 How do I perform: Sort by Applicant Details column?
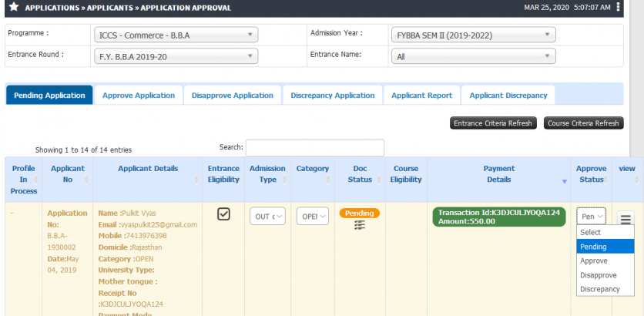pos(148,180)
